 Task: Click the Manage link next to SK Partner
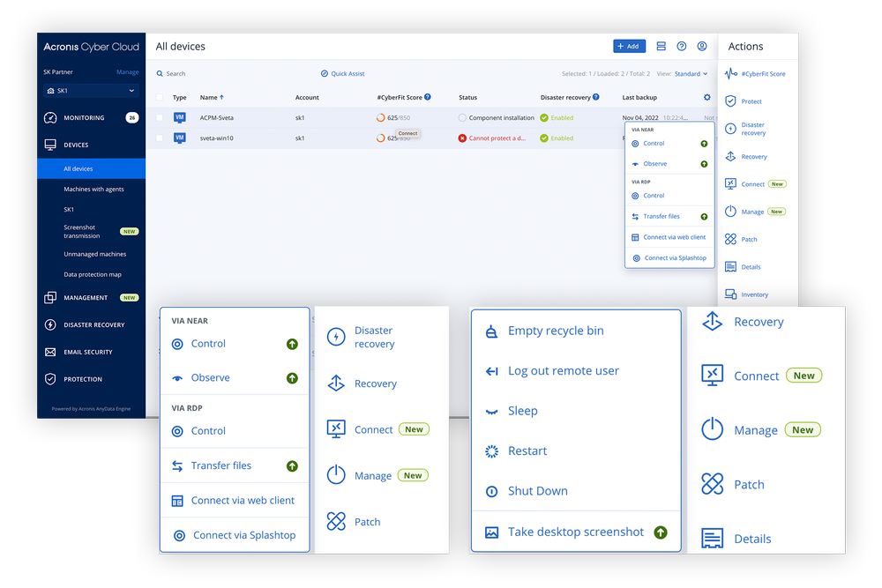tap(127, 72)
